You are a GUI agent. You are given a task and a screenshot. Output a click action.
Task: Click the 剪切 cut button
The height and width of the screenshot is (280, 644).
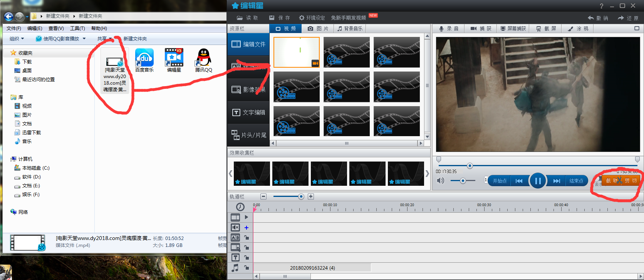pos(631,180)
